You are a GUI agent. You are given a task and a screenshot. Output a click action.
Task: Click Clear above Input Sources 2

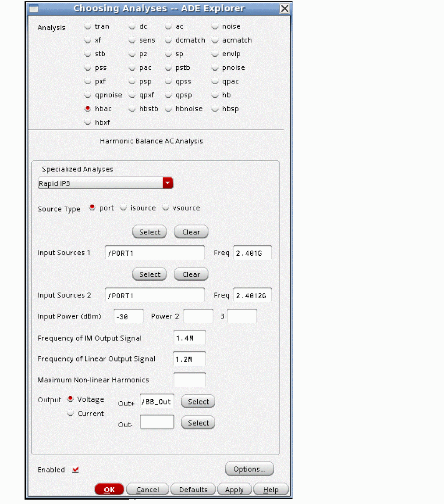click(191, 274)
